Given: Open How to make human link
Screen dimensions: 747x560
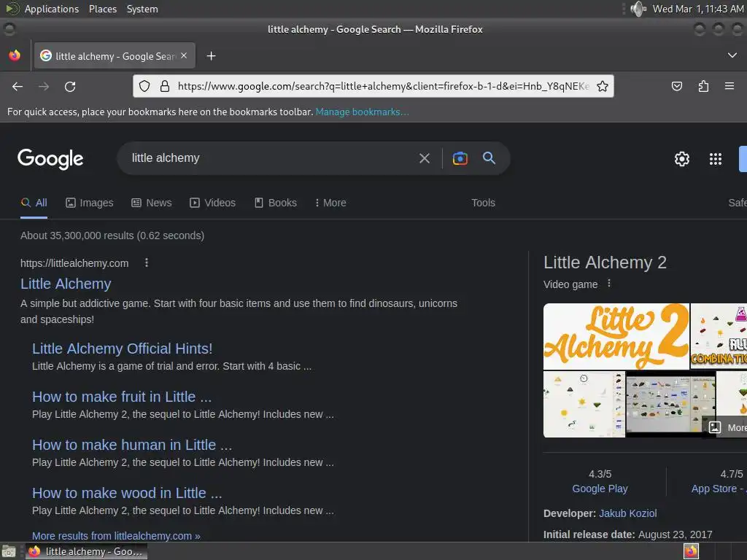Looking at the screenshot, I should 132,445.
